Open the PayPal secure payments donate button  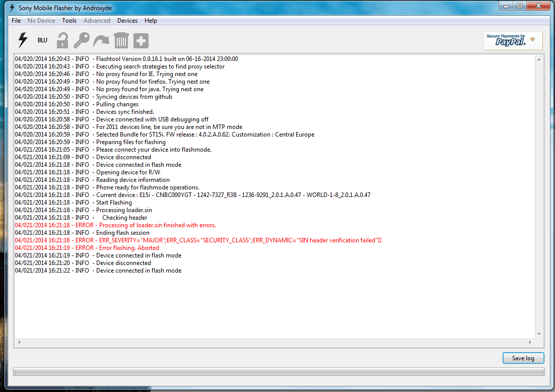(x=513, y=41)
